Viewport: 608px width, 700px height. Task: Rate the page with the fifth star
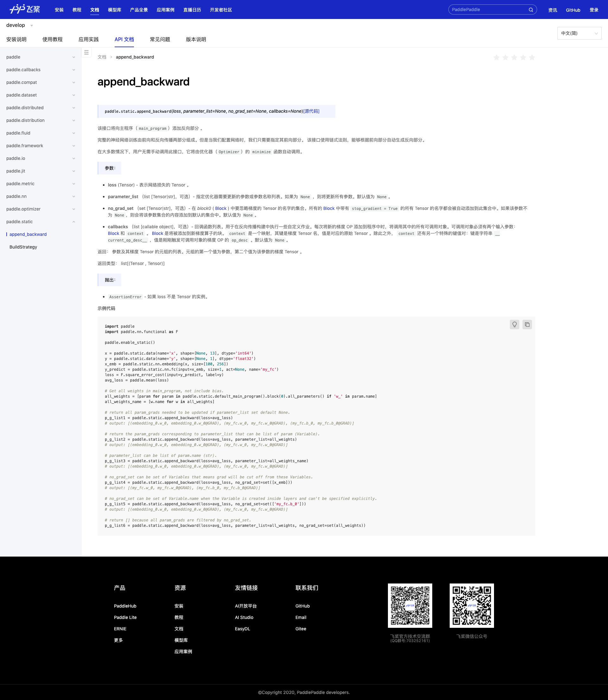532,57
